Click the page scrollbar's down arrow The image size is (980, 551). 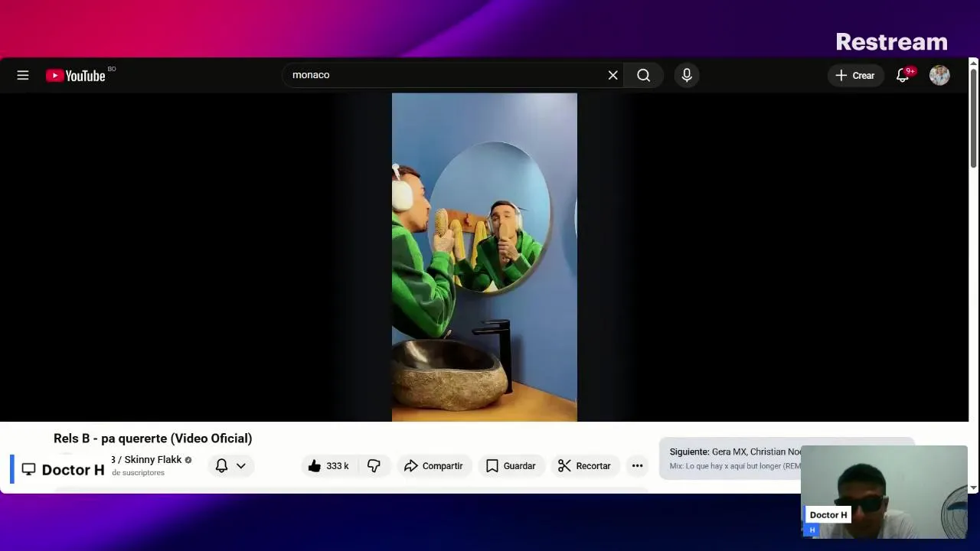point(974,487)
